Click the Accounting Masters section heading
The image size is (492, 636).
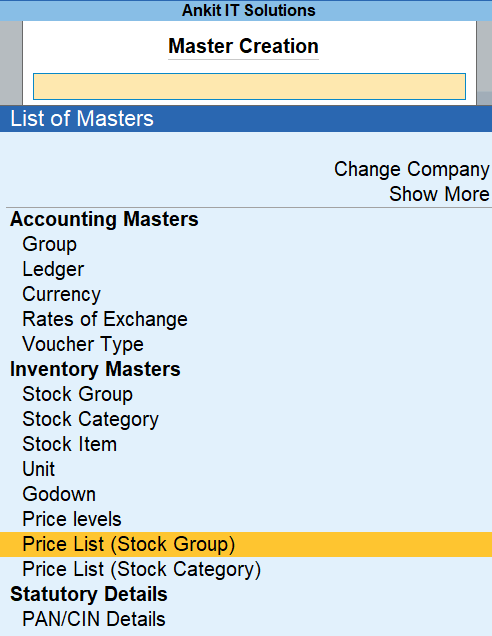[x=104, y=219]
